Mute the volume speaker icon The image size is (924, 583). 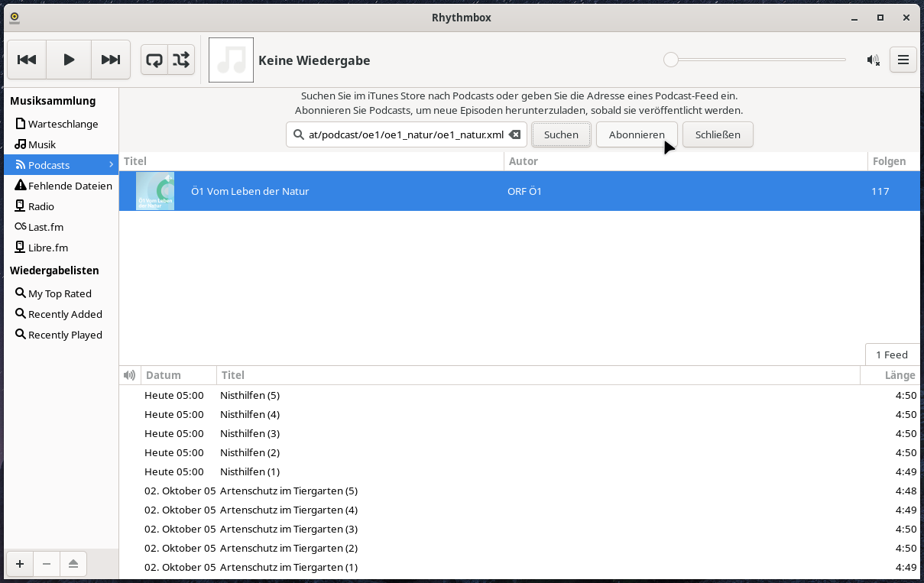tap(873, 60)
